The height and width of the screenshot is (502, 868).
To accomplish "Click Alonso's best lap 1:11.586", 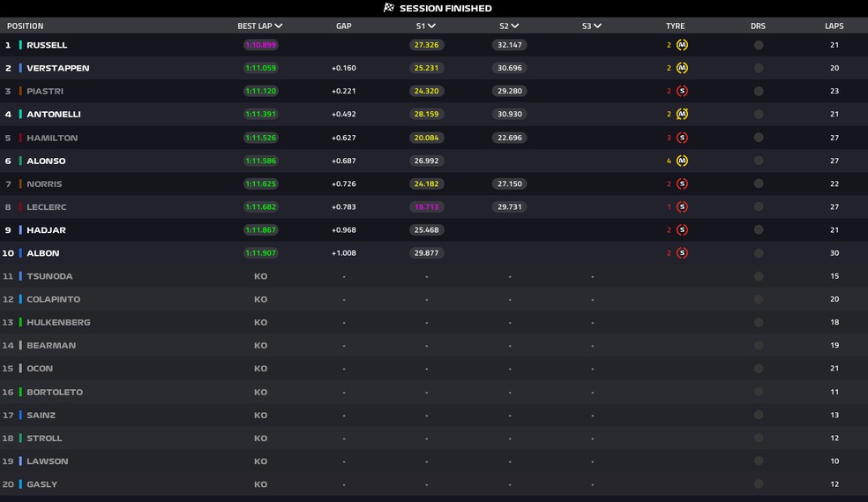I will [x=261, y=161].
